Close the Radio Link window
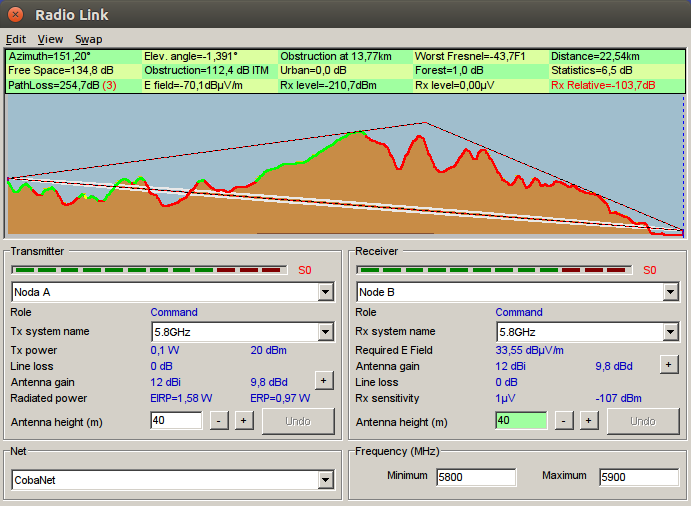 (x=15, y=15)
